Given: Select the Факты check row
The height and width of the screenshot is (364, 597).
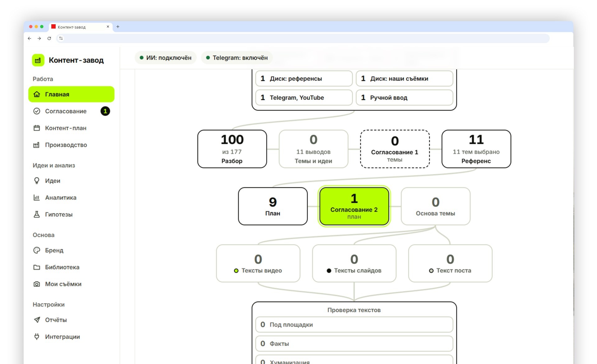Looking at the screenshot, I should pyautogui.click(x=354, y=344).
